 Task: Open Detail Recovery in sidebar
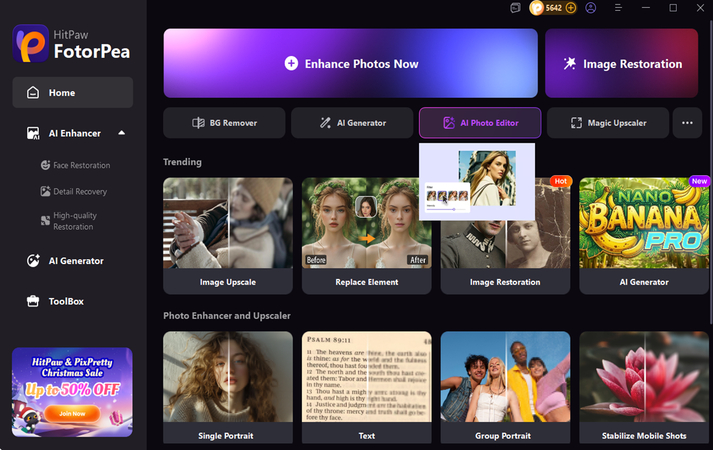tap(74, 191)
